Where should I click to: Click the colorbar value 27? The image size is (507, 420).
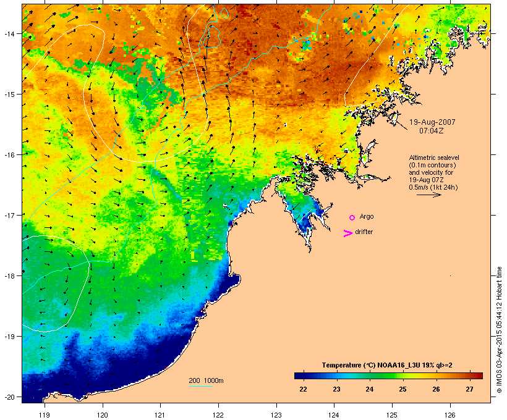pyautogui.click(x=469, y=389)
